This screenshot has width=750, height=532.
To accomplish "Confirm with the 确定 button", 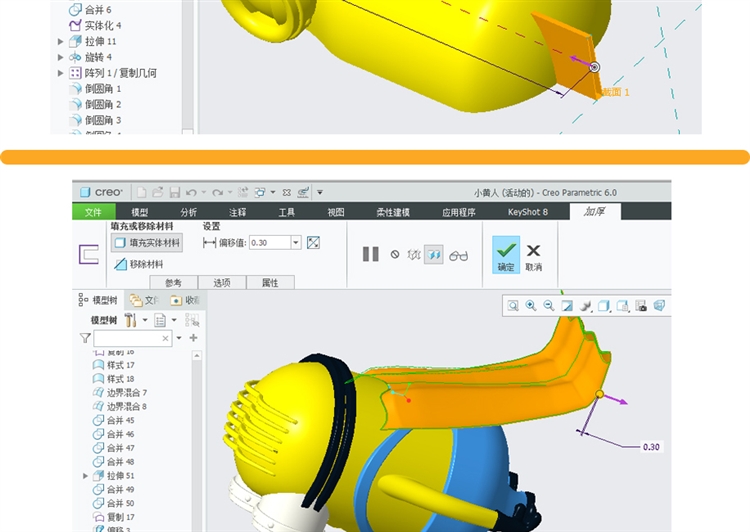I will 506,255.
